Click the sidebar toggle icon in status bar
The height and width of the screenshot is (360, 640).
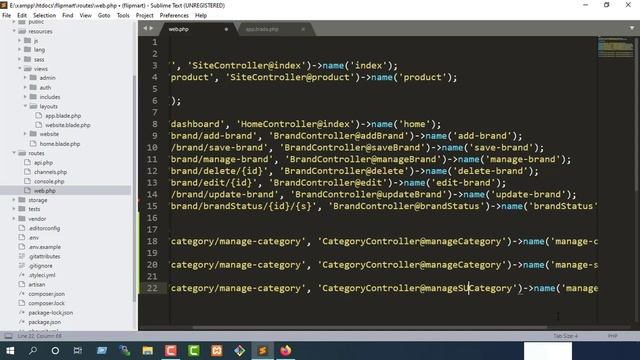(8, 336)
